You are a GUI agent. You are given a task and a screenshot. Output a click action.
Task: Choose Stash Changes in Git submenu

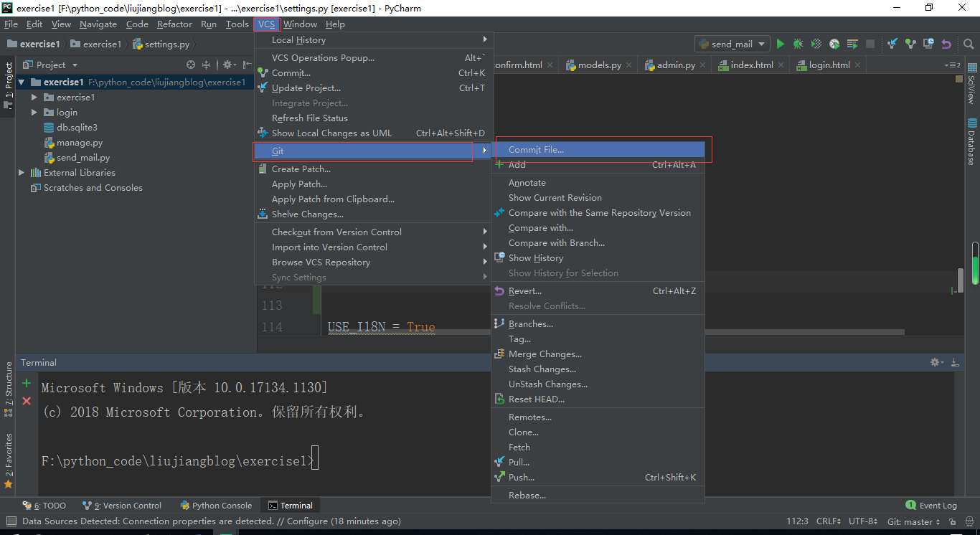click(598, 369)
